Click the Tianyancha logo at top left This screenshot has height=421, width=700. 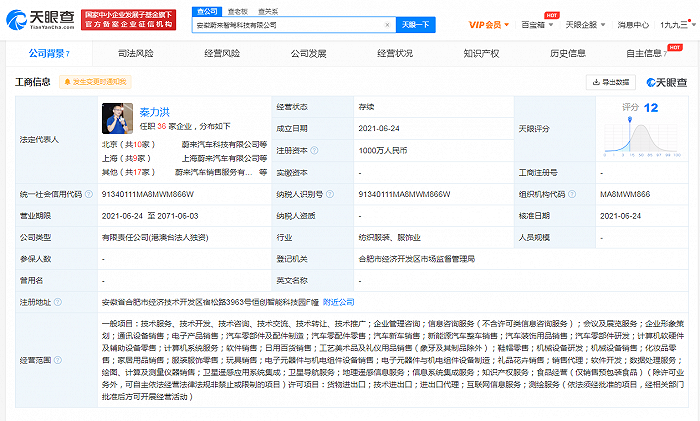tap(41, 20)
